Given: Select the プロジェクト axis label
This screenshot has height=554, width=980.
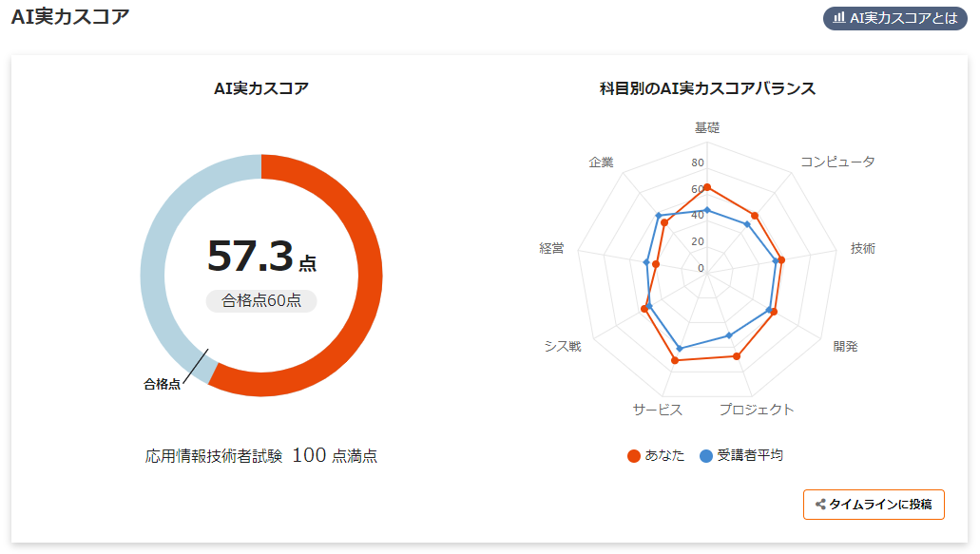Looking at the screenshot, I should tap(757, 410).
